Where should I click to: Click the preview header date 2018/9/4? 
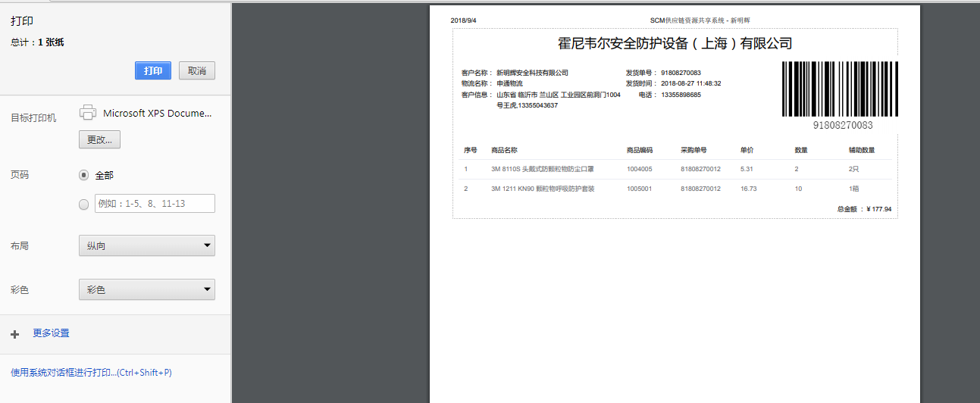tap(463, 20)
